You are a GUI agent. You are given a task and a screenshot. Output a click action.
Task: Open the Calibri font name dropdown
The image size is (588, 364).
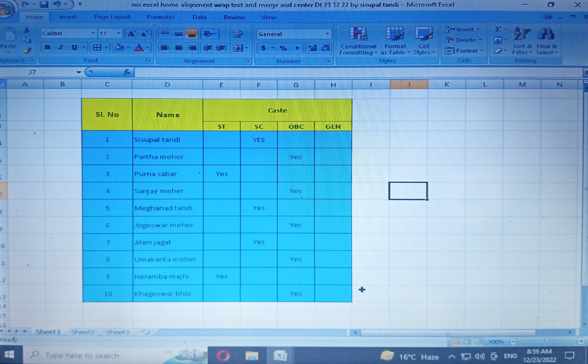[x=93, y=33]
